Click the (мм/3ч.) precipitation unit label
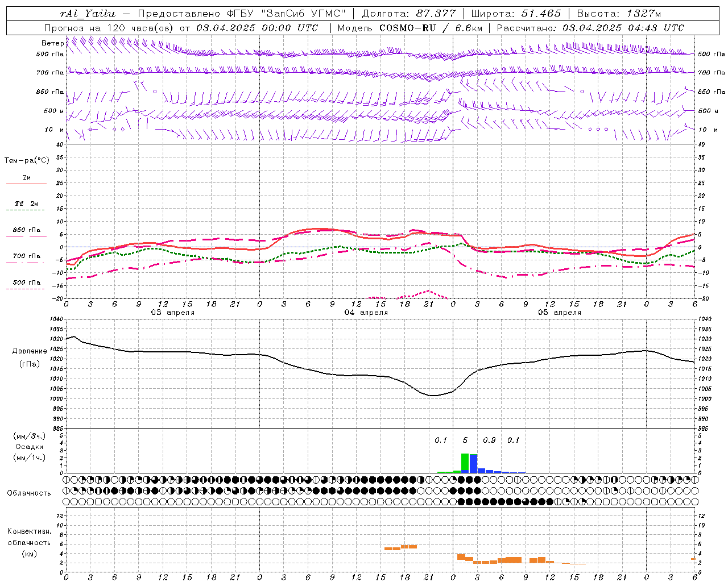 click(x=29, y=436)
